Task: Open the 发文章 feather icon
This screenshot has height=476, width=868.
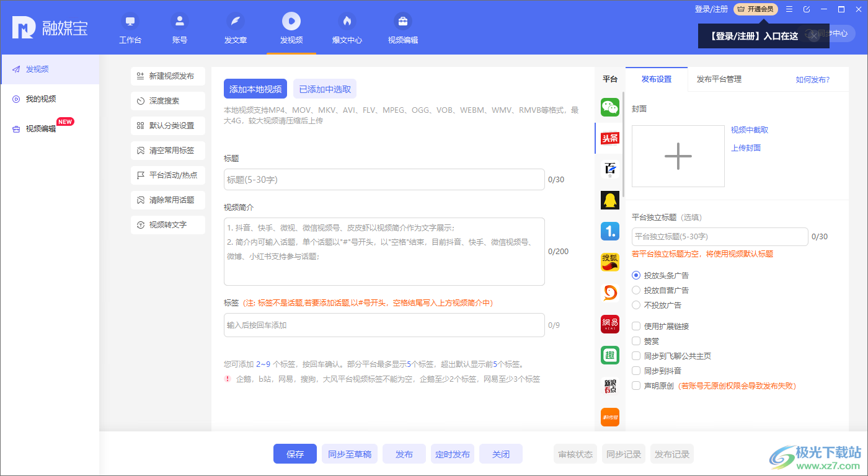Action: pos(236,21)
